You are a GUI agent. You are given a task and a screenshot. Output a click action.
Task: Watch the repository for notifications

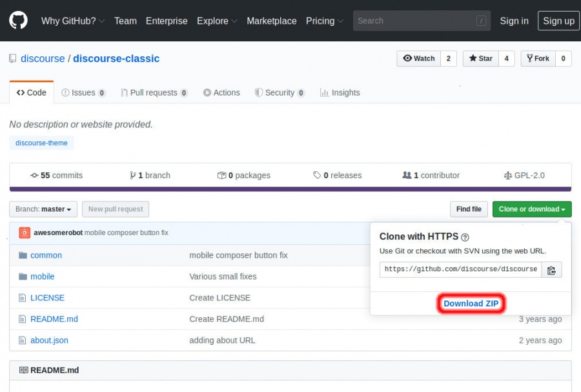click(418, 59)
